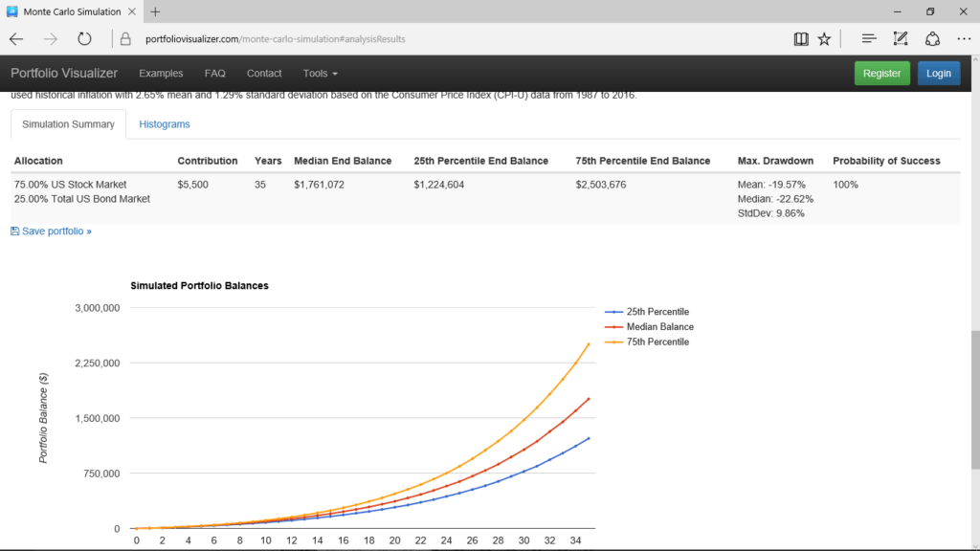Open Reading view in the browser toolbar
Viewport: 980px width, 551px height.
801,38
